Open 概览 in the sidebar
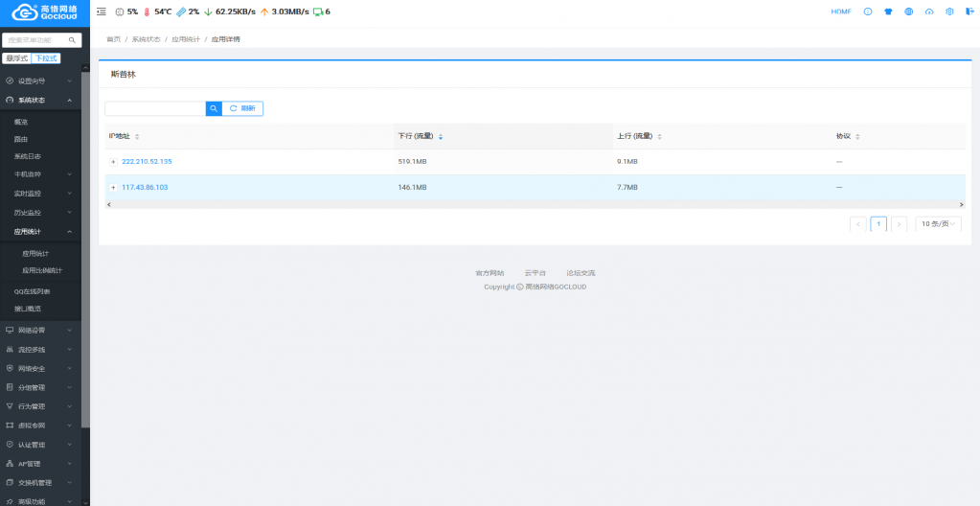 [x=21, y=122]
